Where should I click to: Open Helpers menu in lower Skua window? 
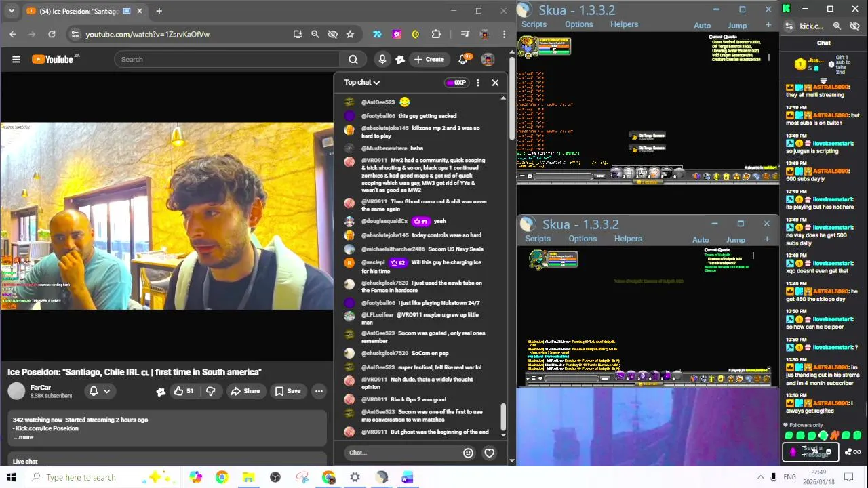(628, 239)
